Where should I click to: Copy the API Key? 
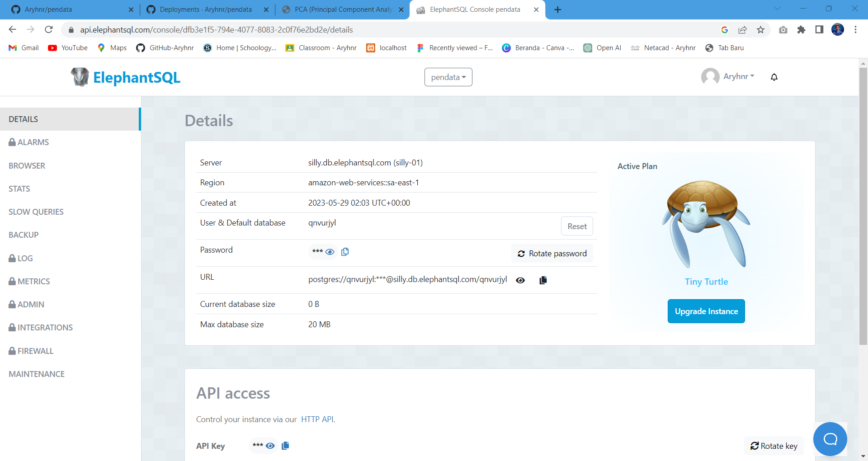(x=285, y=446)
